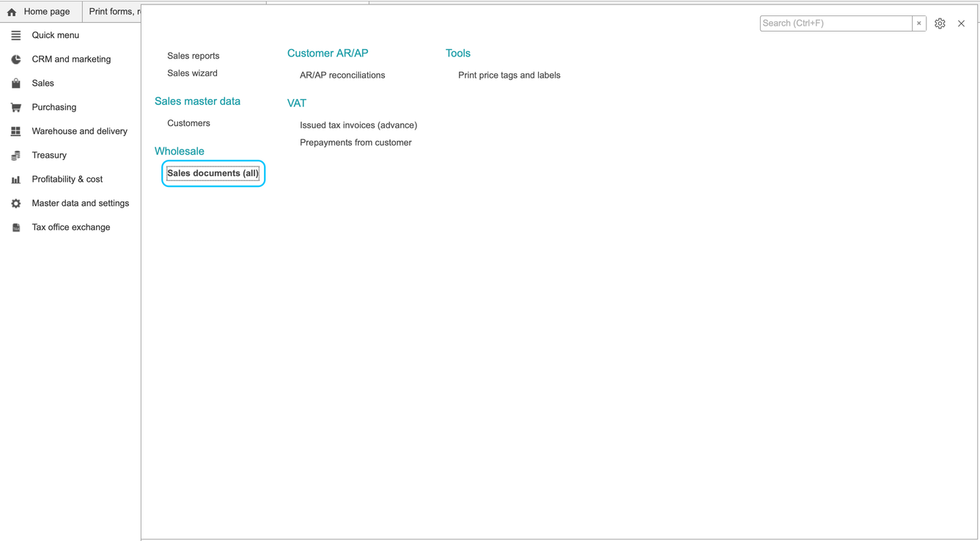
Task: Click the Purchasing cart icon
Action: (16, 107)
